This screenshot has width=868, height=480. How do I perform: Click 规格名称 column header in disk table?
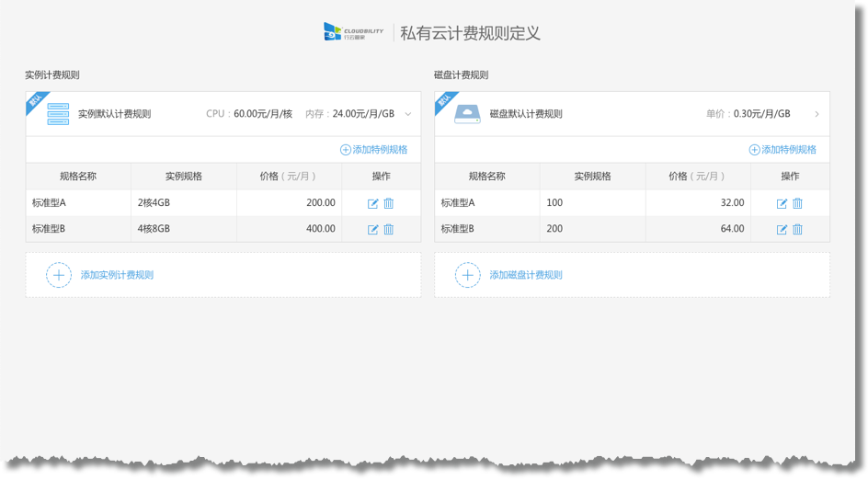pos(486,177)
